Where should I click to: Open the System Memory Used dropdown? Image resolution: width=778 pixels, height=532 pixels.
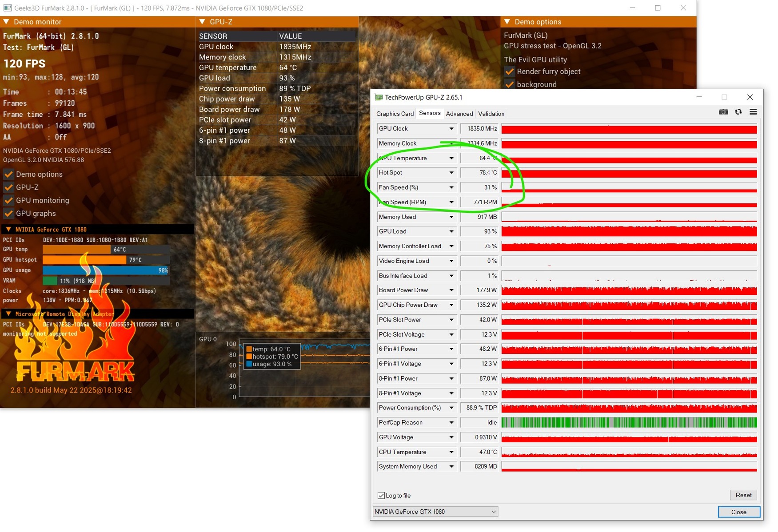pyautogui.click(x=451, y=467)
